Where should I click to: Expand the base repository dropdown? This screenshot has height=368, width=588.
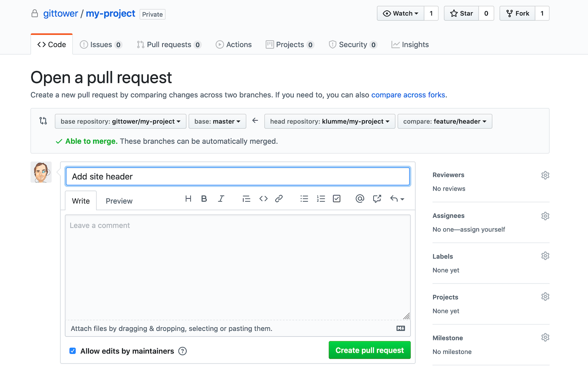click(x=120, y=121)
